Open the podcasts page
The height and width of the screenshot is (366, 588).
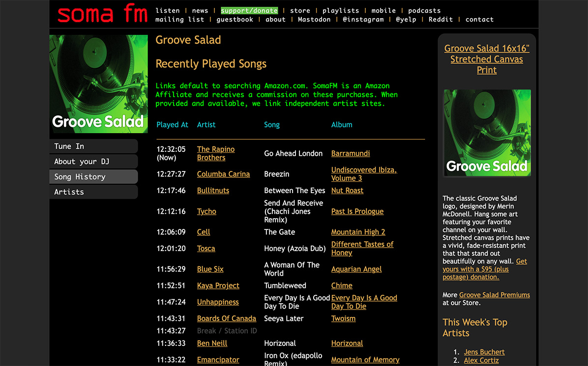click(x=424, y=10)
